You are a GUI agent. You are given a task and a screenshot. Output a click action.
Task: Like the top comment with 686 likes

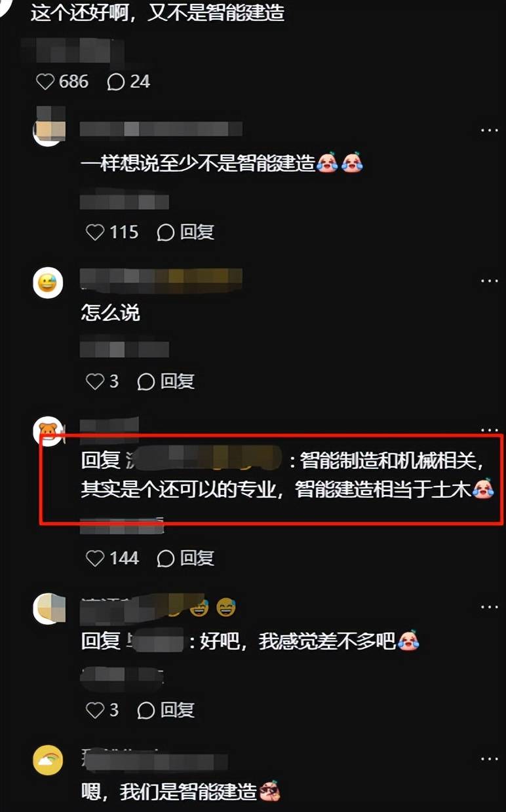coord(62,81)
